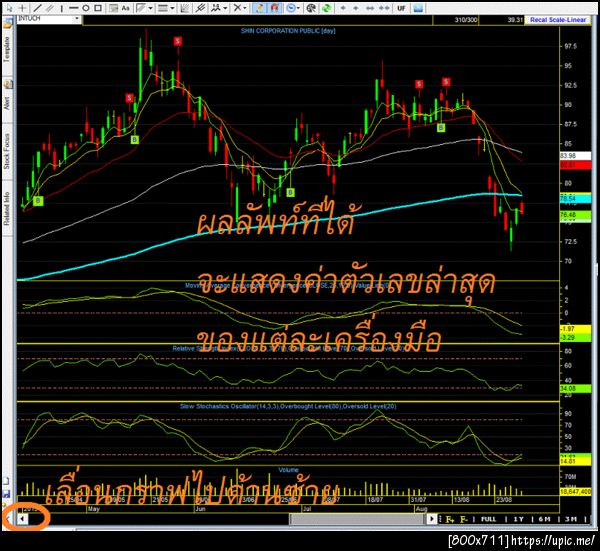Select the horizontal line tool
The width and height of the screenshot is (600, 551).
(x=74, y=8)
